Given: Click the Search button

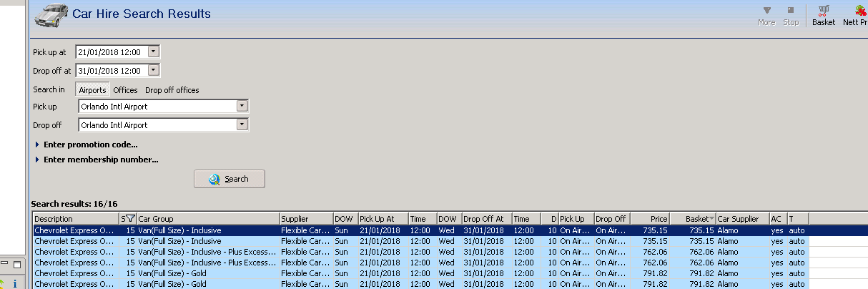Looking at the screenshot, I should pos(230,179).
